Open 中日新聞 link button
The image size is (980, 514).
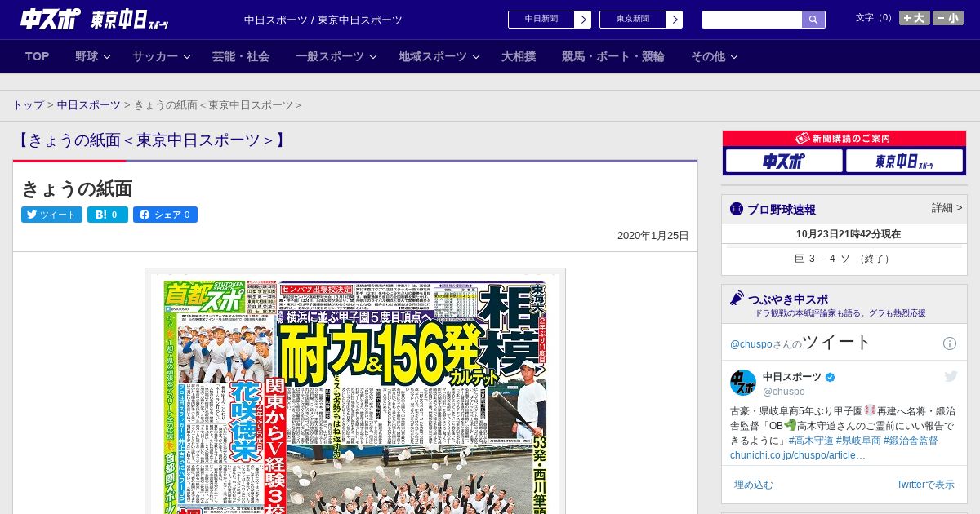(x=549, y=20)
